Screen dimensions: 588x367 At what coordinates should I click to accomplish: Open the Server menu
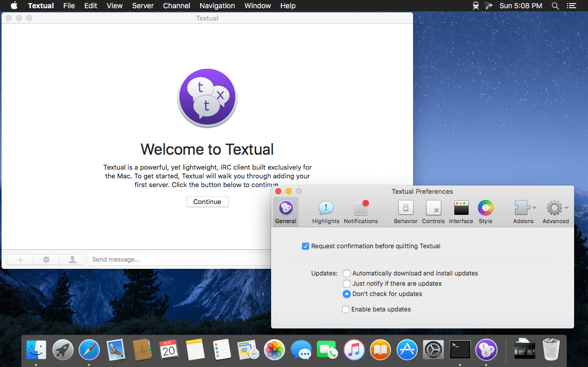click(x=143, y=6)
